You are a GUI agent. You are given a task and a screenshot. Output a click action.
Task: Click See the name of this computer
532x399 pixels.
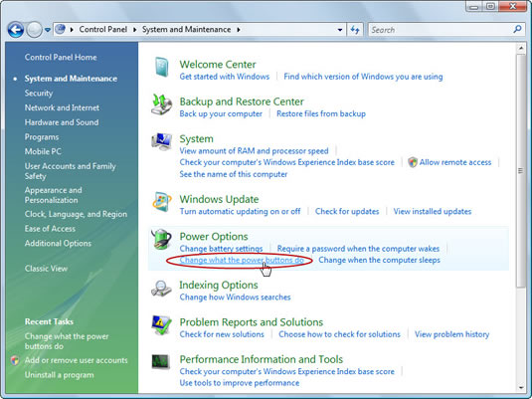point(233,174)
